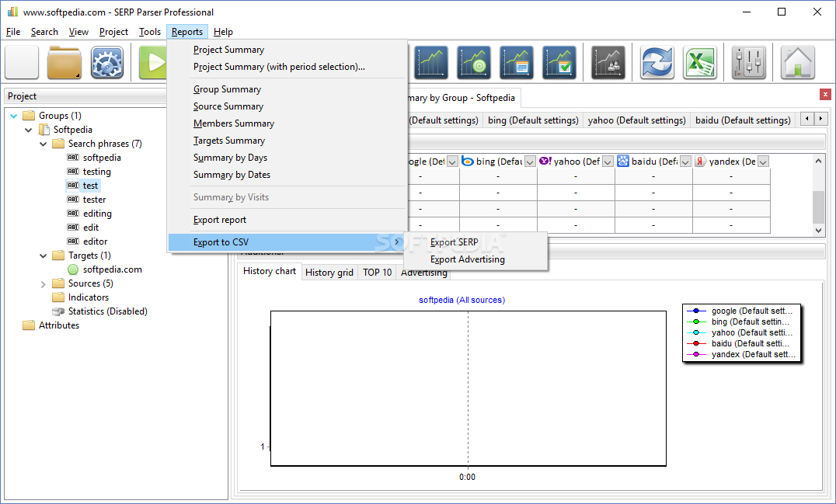Select Group Summary menu entry
Viewport: 836px width, 504px height.
click(x=227, y=89)
